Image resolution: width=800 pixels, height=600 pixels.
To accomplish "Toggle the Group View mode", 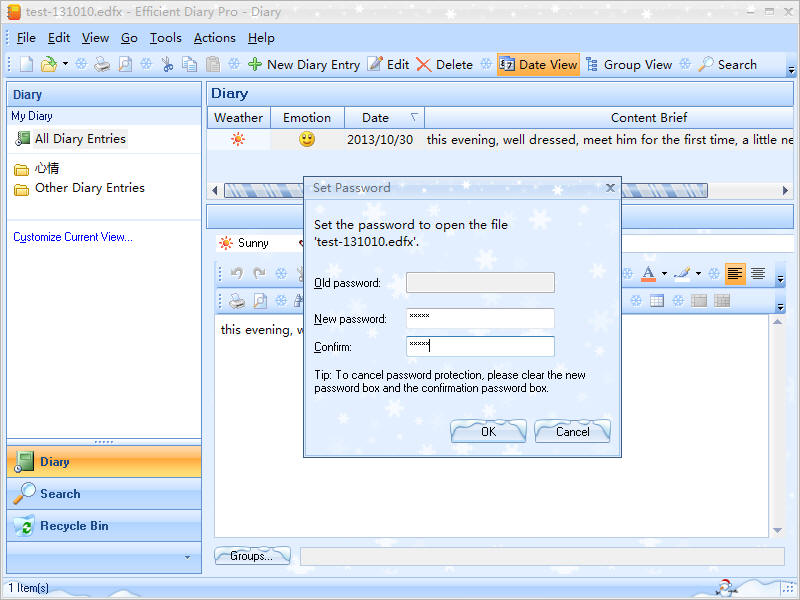I will pyautogui.click(x=628, y=64).
